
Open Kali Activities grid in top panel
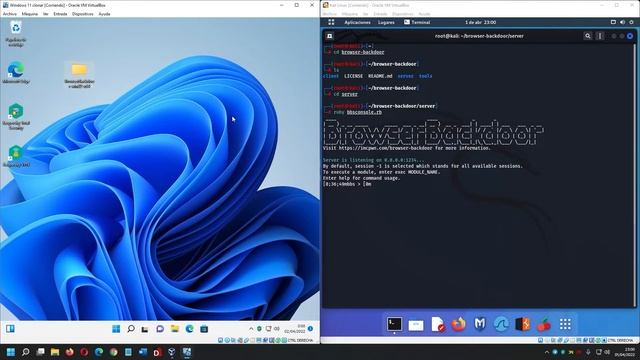click(331, 22)
